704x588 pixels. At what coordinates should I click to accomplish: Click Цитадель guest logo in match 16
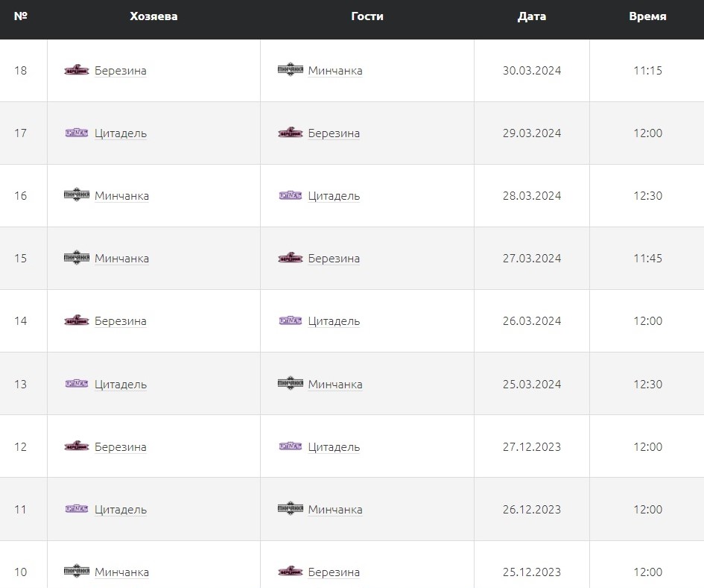coord(290,195)
